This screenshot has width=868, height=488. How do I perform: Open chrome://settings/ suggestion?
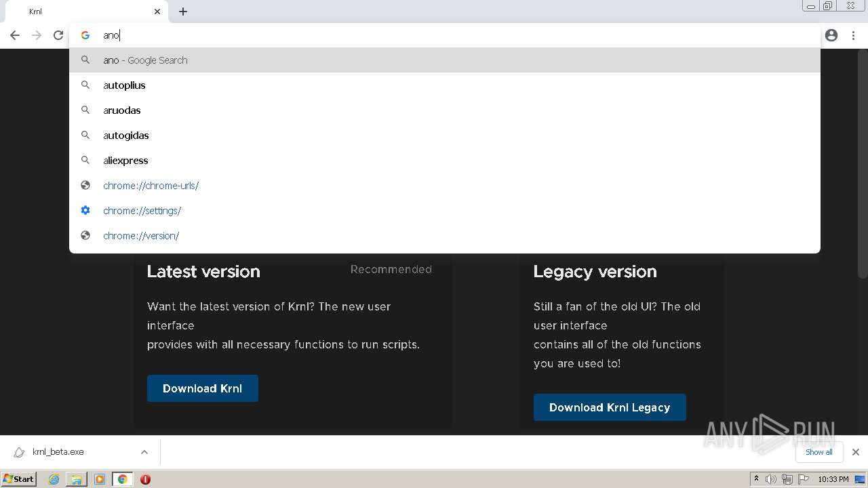click(445, 210)
